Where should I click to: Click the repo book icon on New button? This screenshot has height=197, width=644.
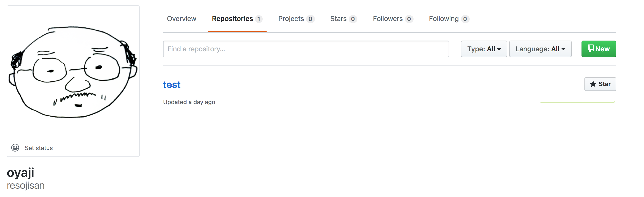[591, 49]
